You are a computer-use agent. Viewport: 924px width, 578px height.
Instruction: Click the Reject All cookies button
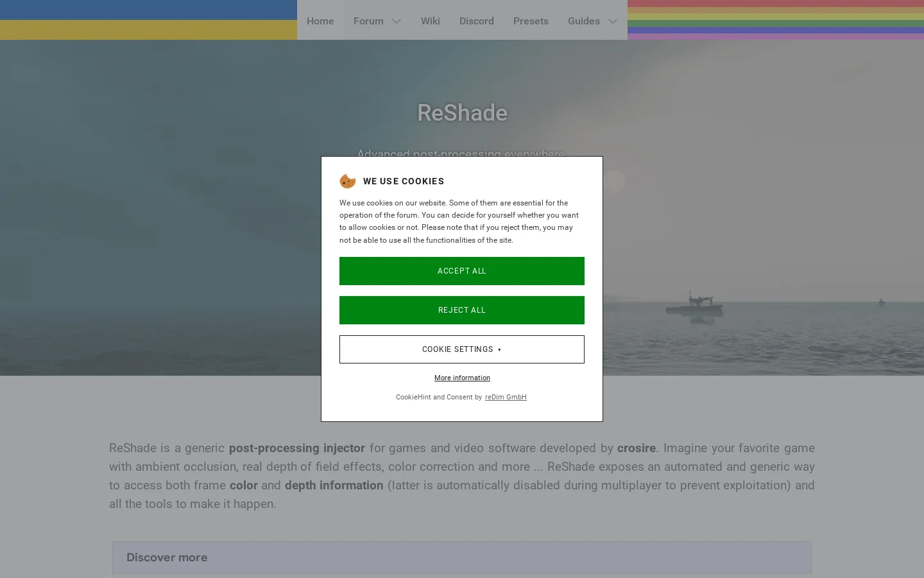462,310
